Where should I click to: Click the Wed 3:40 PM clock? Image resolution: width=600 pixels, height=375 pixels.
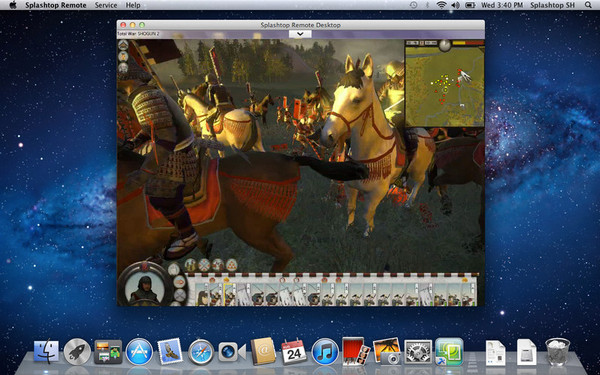click(502, 5)
